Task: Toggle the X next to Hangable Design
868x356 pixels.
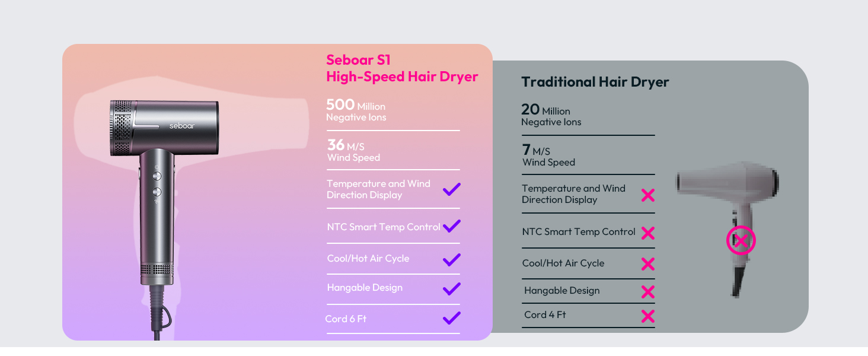Action: (x=648, y=291)
